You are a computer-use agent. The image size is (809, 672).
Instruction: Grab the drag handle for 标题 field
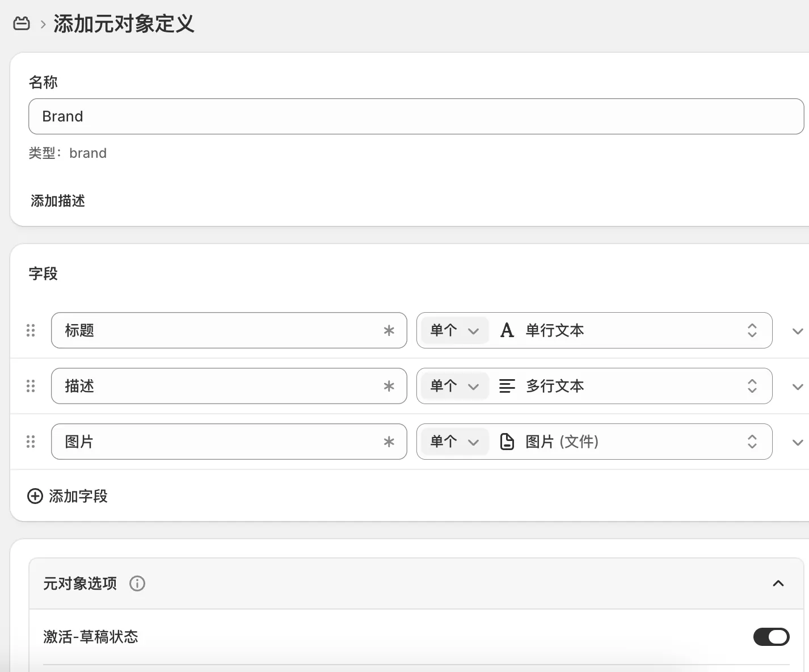[x=31, y=330]
